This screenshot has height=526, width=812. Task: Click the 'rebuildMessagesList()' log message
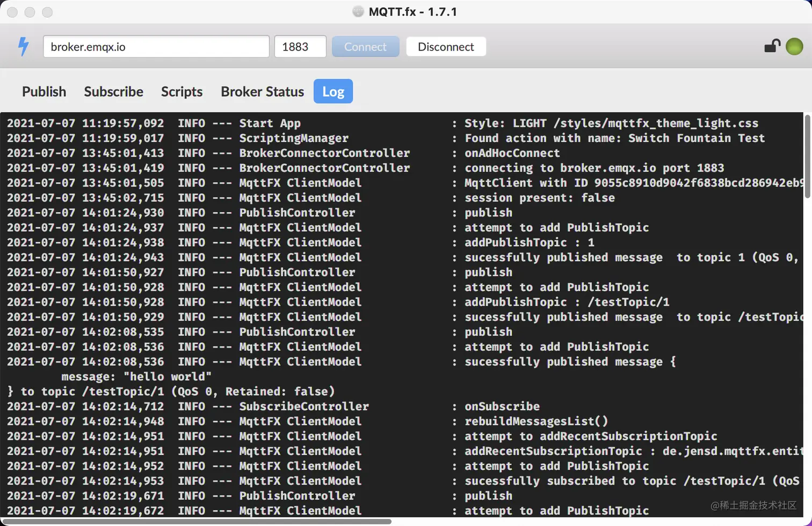[x=536, y=422]
